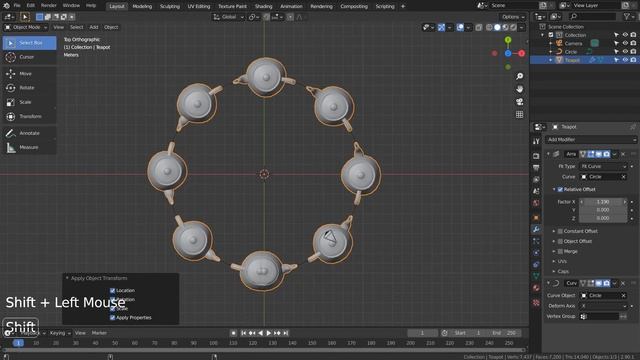Open the Output properties tab
Image resolution: width=640 pixels, height=360 pixels.
point(536,168)
